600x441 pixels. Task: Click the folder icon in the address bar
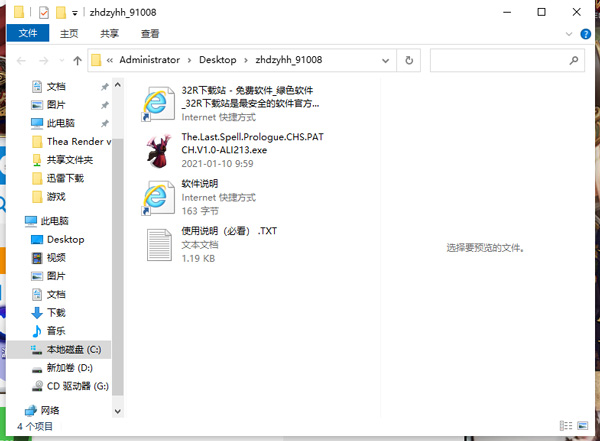[96, 60]
